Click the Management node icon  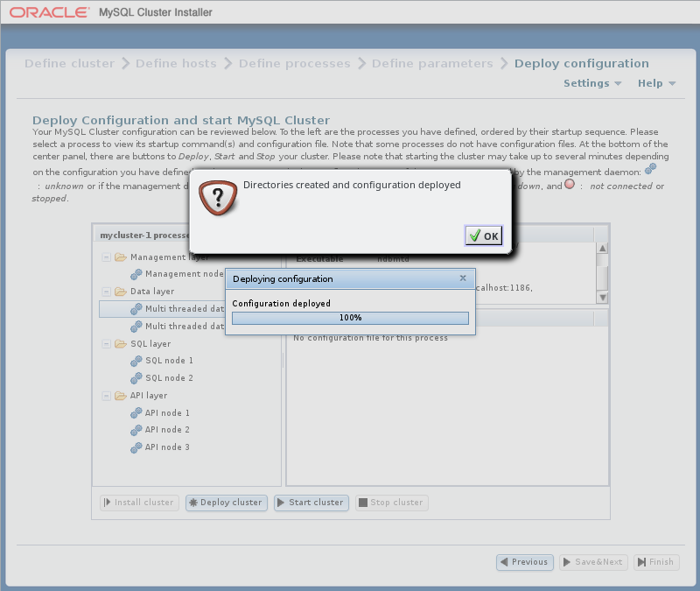136,274
